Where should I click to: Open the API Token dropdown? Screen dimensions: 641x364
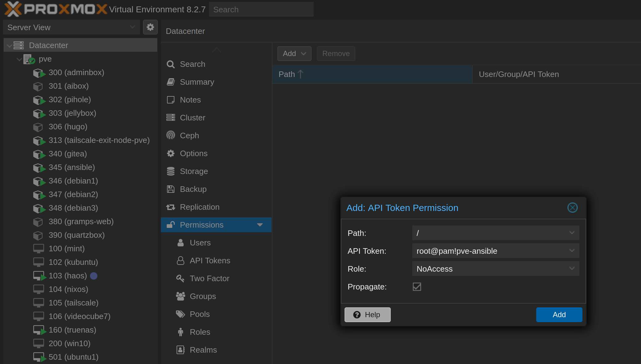(572, 251)
